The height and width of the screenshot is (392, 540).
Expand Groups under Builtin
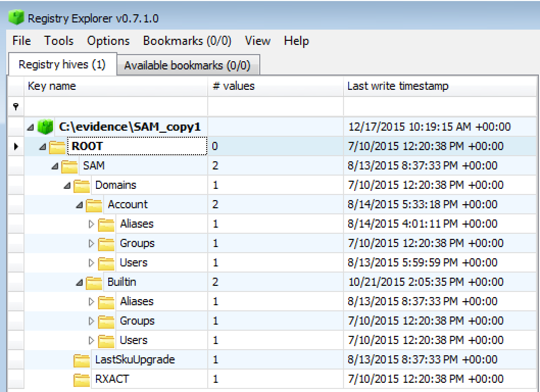tap(91, 321)
